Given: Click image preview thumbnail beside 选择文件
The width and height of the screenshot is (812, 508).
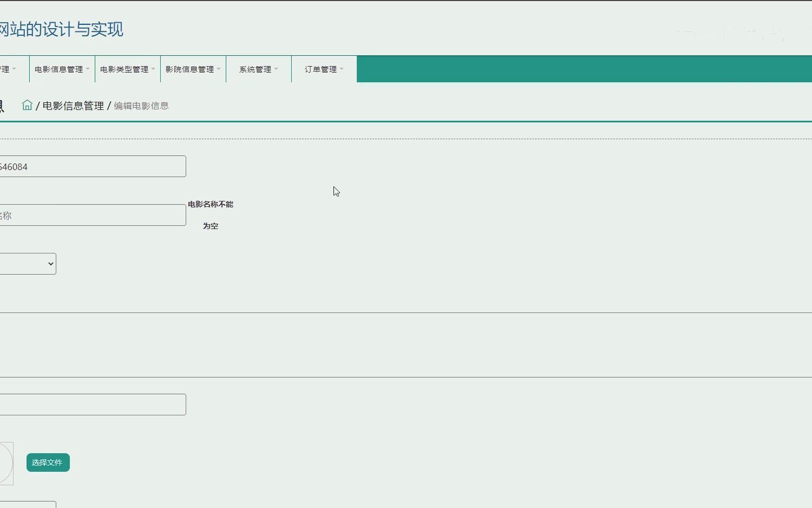Looking at the screenshot, I should pos(6,464).
